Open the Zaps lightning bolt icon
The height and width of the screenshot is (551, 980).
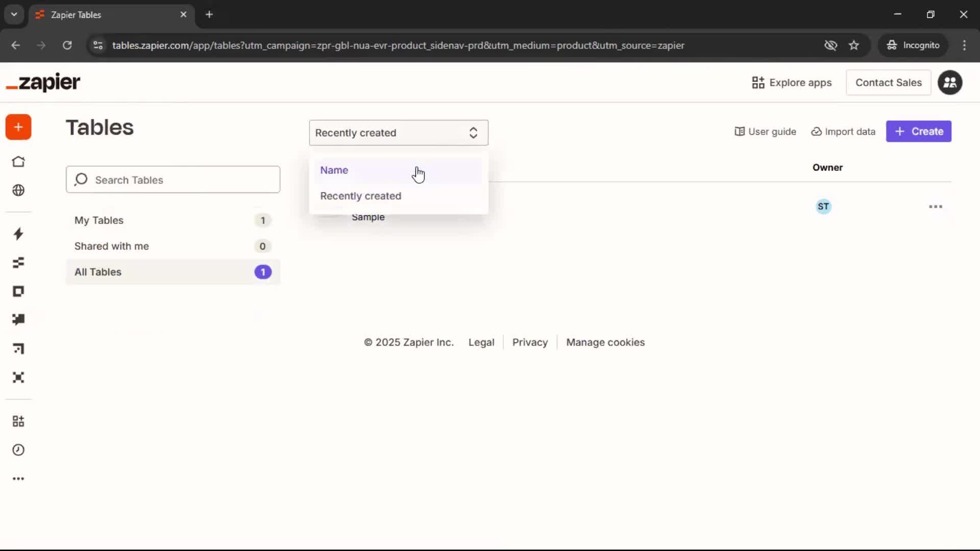[18, 234]
